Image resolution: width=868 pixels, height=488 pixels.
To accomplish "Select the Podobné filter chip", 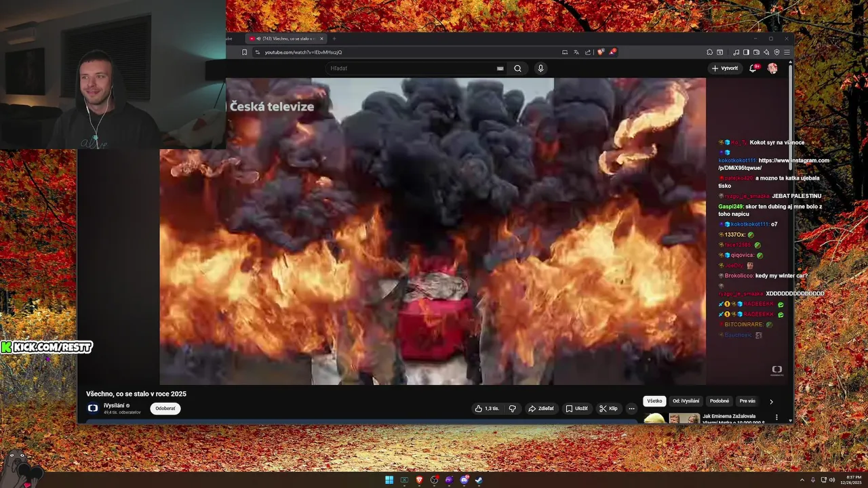I will (x=719, y=401).
